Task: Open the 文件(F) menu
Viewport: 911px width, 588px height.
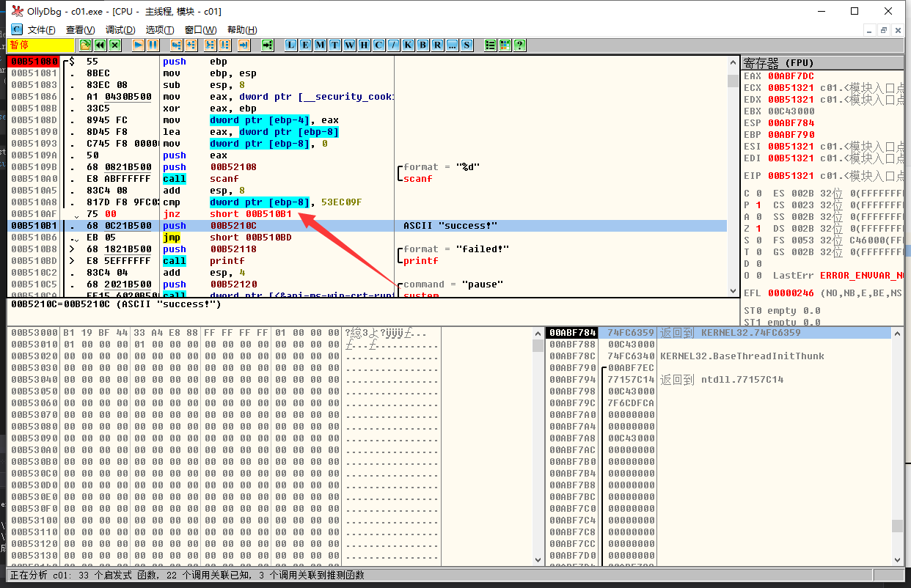Action: 42,30
